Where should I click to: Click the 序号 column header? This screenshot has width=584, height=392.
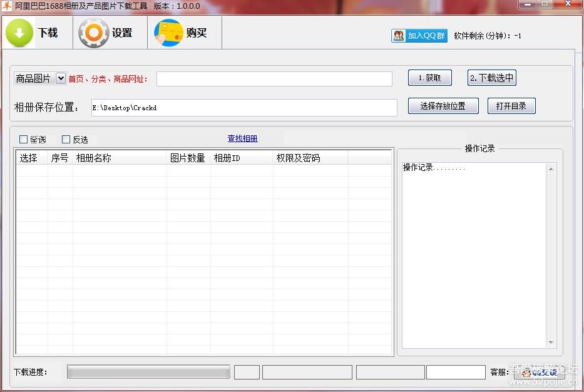coord(60,158)
